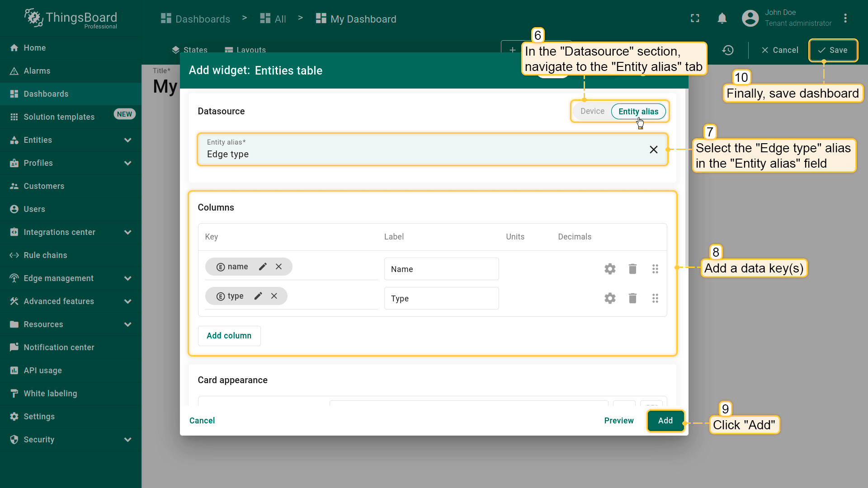
Task: Delete the type column with trash icon
Action: coord(632,299)
